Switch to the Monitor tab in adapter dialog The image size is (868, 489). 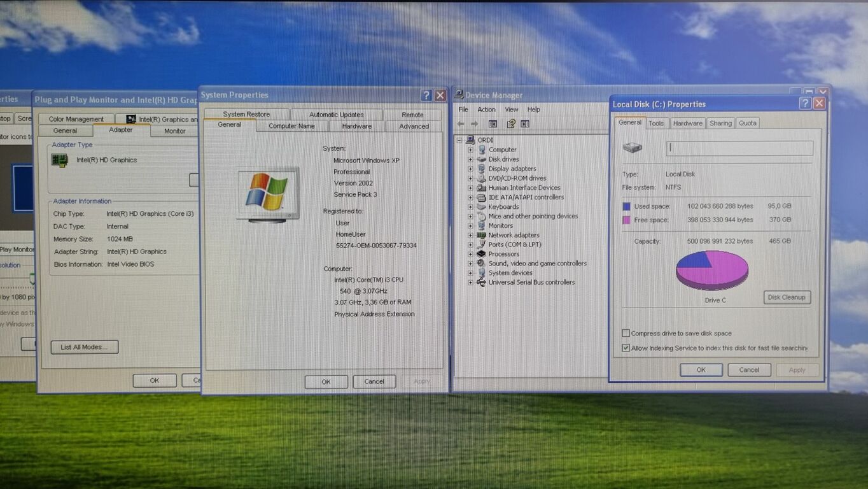click(x=175, y=131)
